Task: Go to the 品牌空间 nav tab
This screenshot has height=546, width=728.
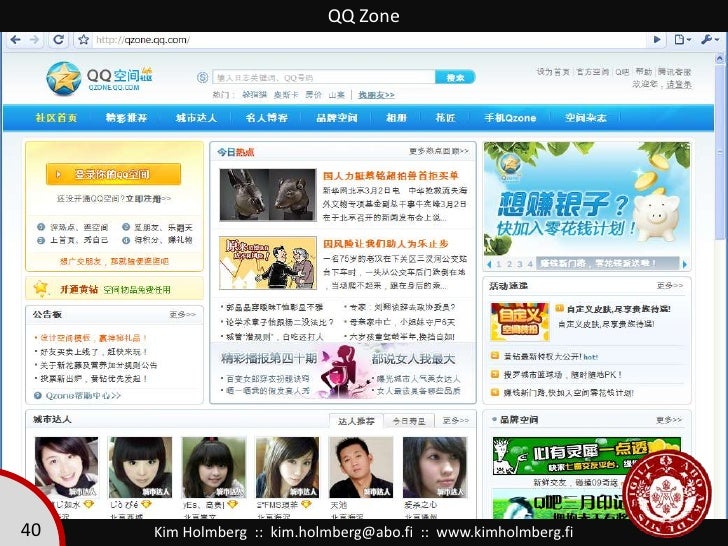Action: click(337, 118)
